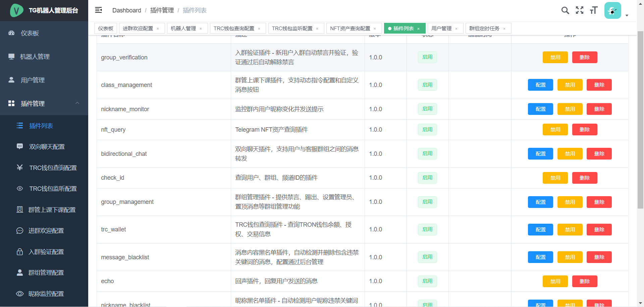Toggle fullscreen mode icon
The height and width of the screenshot is (307, 644).
click(x=580, y=10)
